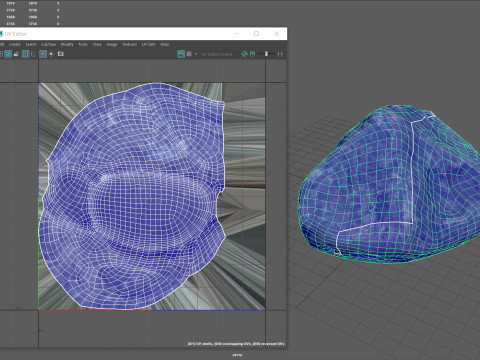Viewport: 480px width, 360px height.
Task: Click the white UV seam edge on the mesh
Action: [x=413, y=173]
